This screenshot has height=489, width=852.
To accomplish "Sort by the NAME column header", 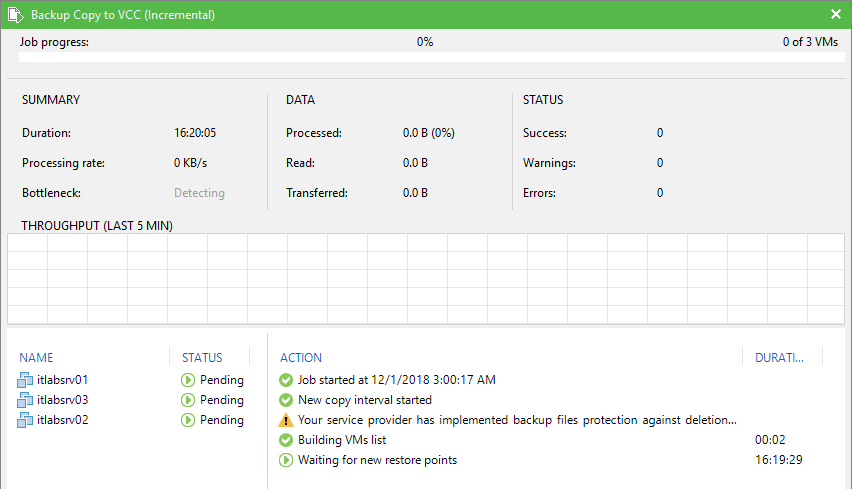I will 36,358.
